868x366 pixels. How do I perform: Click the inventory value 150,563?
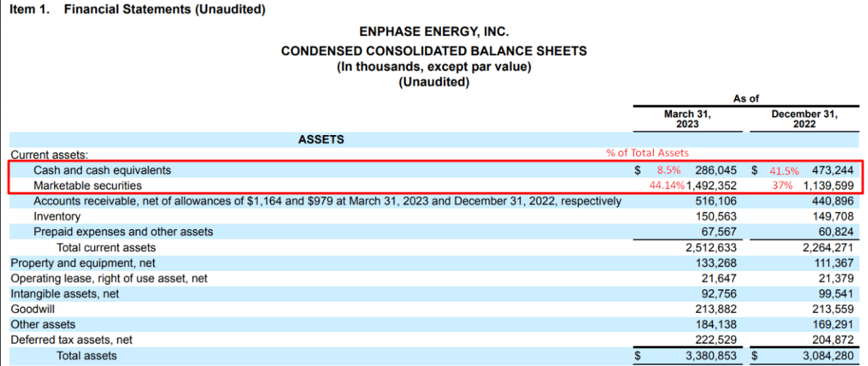click(715, 217)
